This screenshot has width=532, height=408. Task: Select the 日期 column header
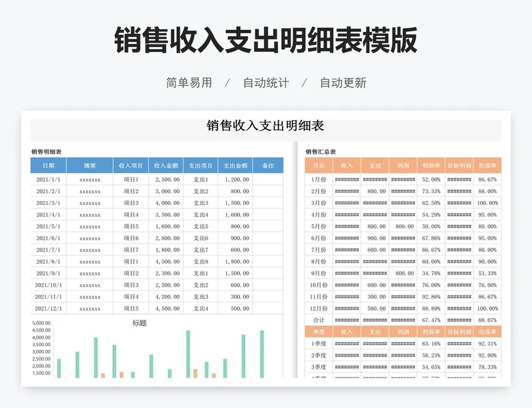point(49,166)
